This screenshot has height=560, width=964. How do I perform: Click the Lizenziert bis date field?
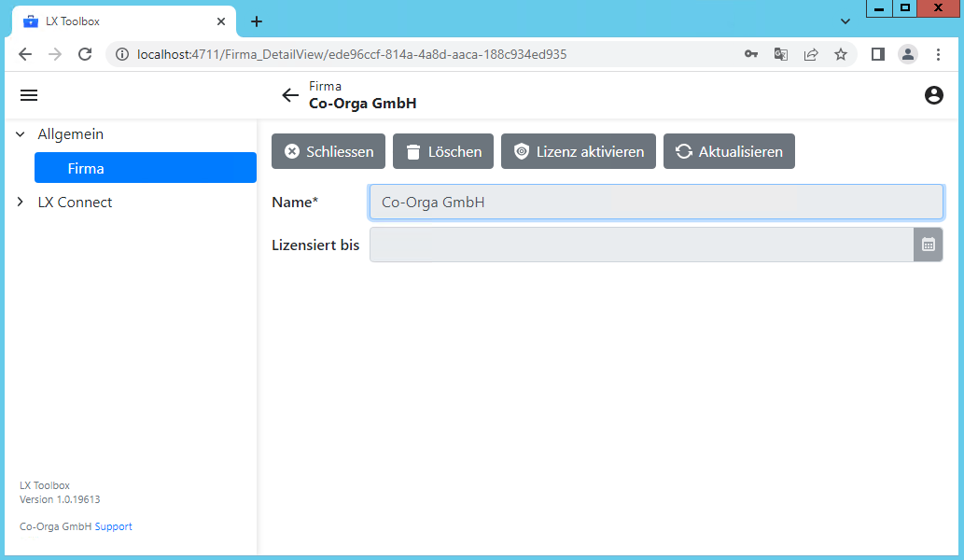click(x=640, y=245)
